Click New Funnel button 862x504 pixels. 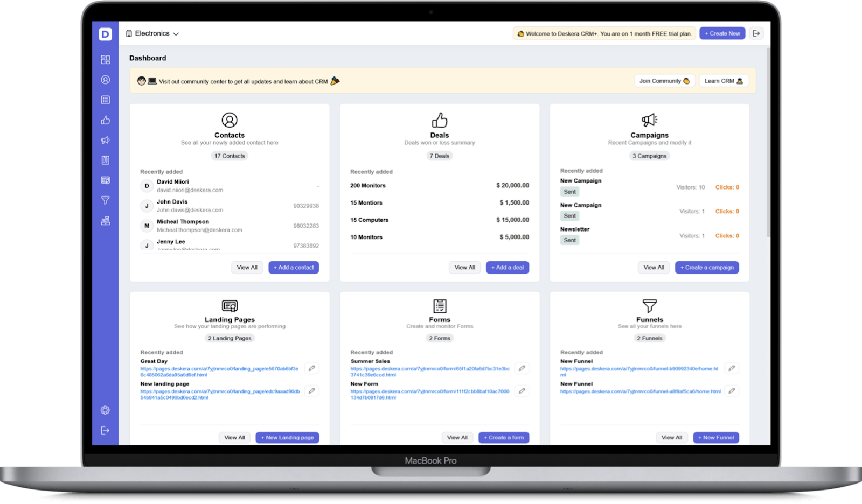coord(716,438)
